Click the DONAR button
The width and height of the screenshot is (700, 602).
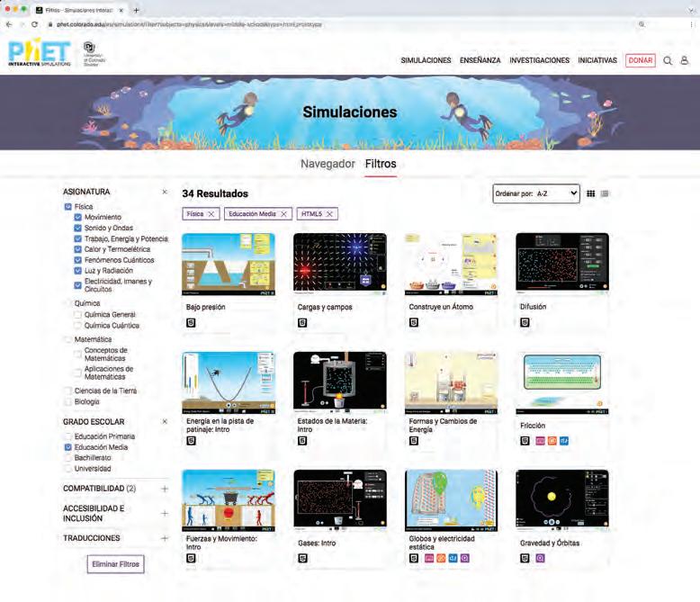pyautogui.click(x=641, y=60)
